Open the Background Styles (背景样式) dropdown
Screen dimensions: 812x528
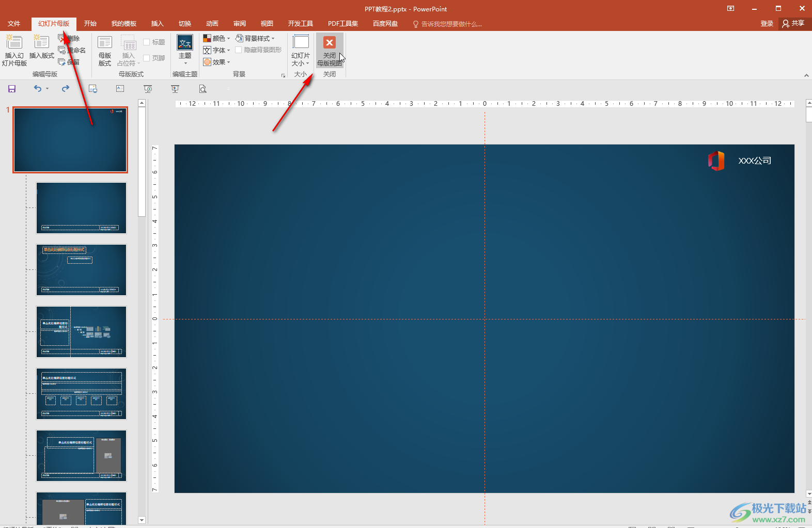[x=255, y=38]
